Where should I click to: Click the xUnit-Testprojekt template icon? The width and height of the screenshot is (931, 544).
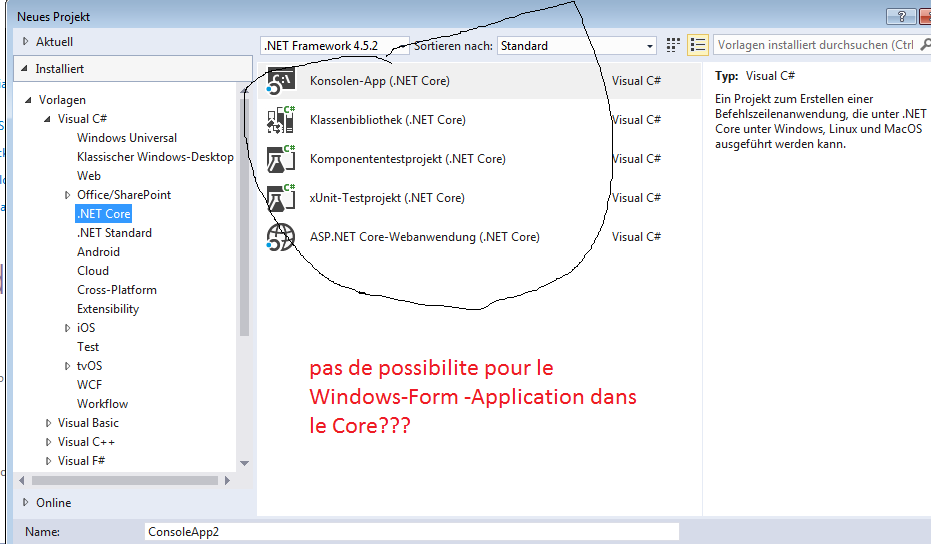point(281,198)
